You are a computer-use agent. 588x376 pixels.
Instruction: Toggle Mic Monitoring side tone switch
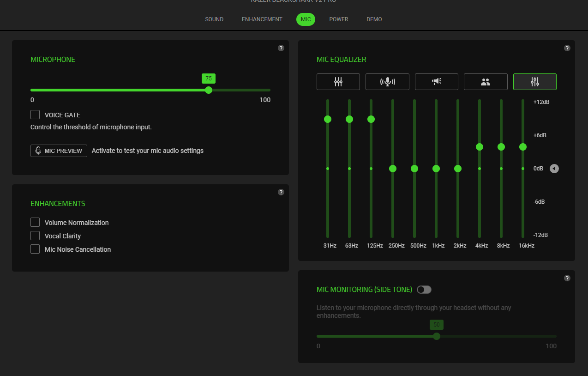pos(424,290)
